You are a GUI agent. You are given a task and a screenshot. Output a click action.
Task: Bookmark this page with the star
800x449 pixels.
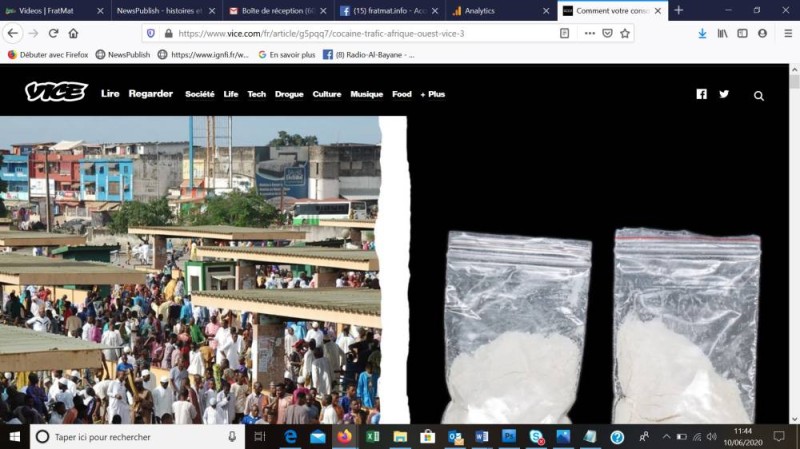(625, 33)
